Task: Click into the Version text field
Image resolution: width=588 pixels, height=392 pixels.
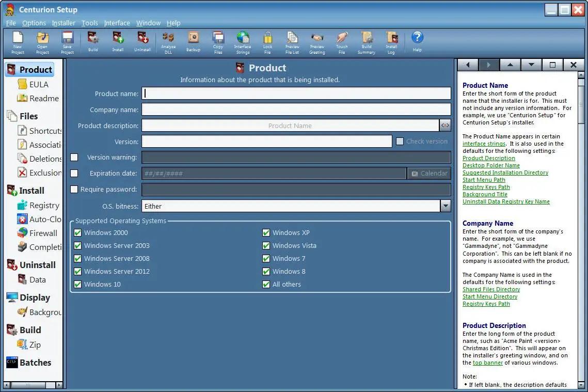Action: tap(266, 142)
